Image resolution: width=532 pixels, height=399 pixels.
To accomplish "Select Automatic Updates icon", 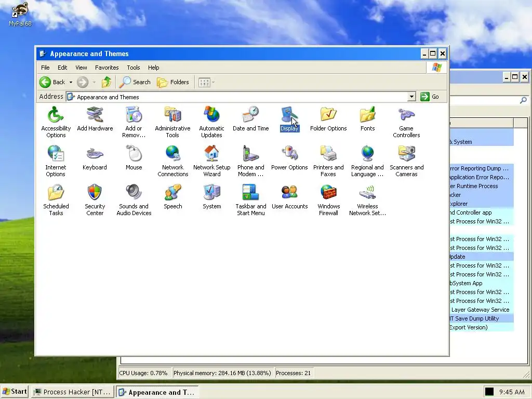I will [x=211, y=122].
